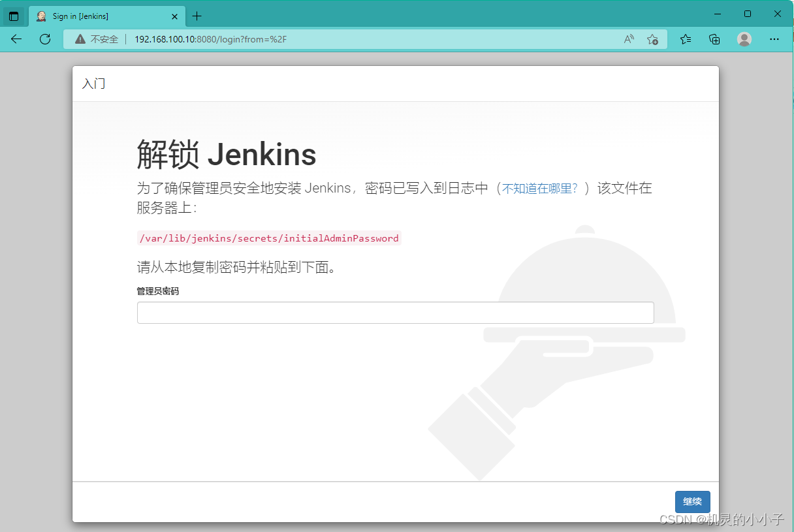Open the Favorites list icon
The height and width of the screenshot is (532, 794).
(686, 39)
